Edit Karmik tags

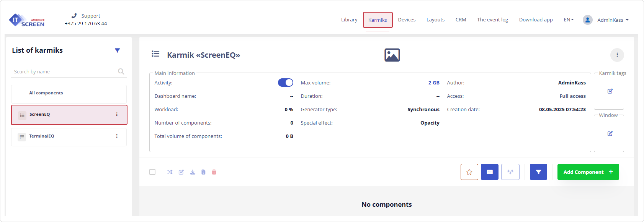coord(610,91)
